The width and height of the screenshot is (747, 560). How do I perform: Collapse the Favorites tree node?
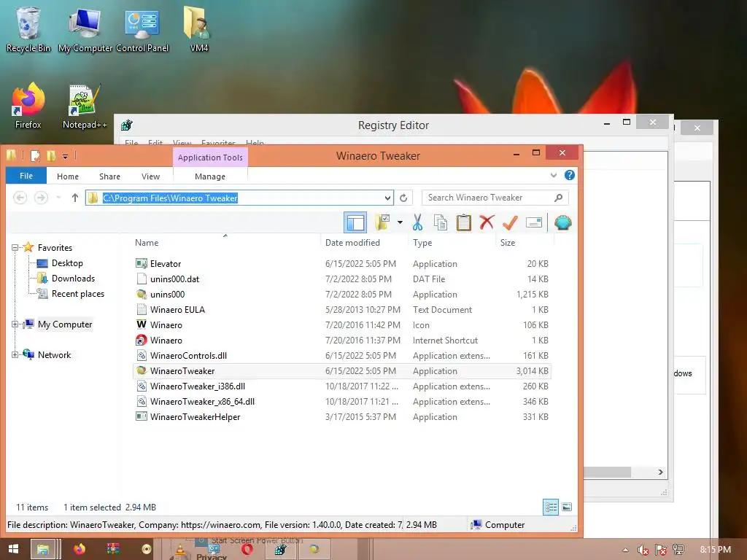tap(15, 248)
